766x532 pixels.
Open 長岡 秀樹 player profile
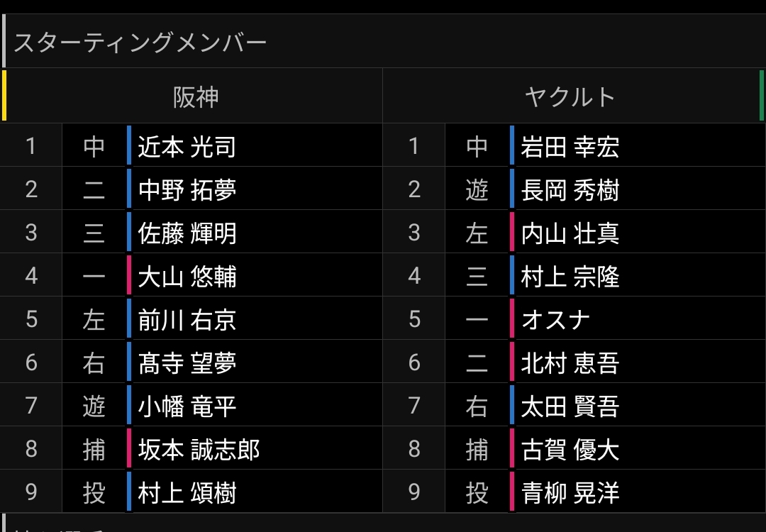570,189
